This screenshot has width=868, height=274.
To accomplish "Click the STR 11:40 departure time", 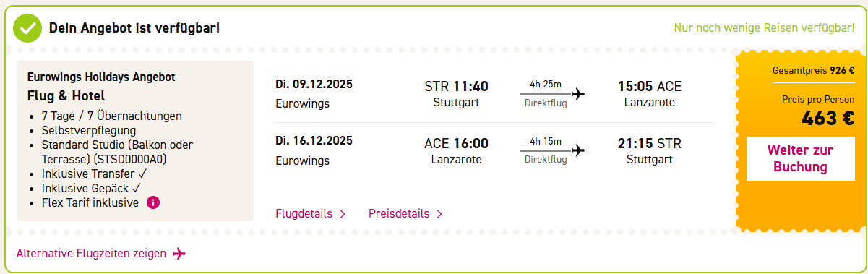I will 456,87.
